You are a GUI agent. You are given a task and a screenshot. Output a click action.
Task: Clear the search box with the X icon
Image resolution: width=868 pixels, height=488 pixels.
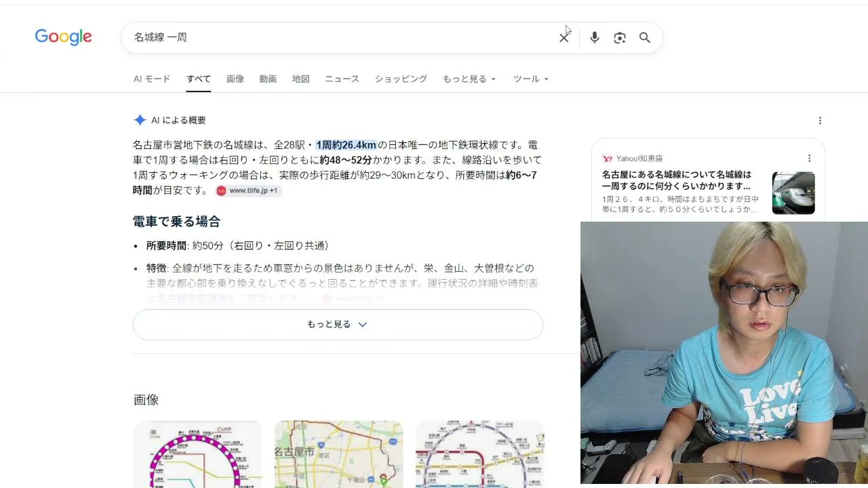pyautogui.click(x=564, y=38)
